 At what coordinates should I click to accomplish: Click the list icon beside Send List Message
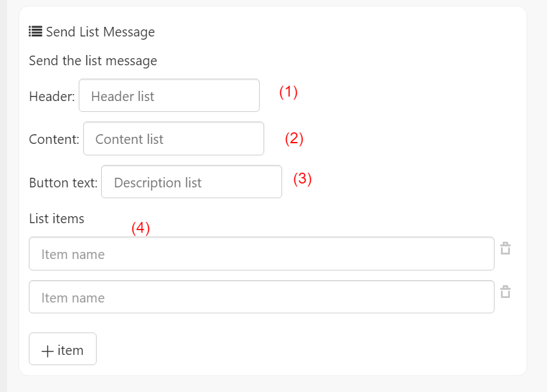tap(35, 31)
